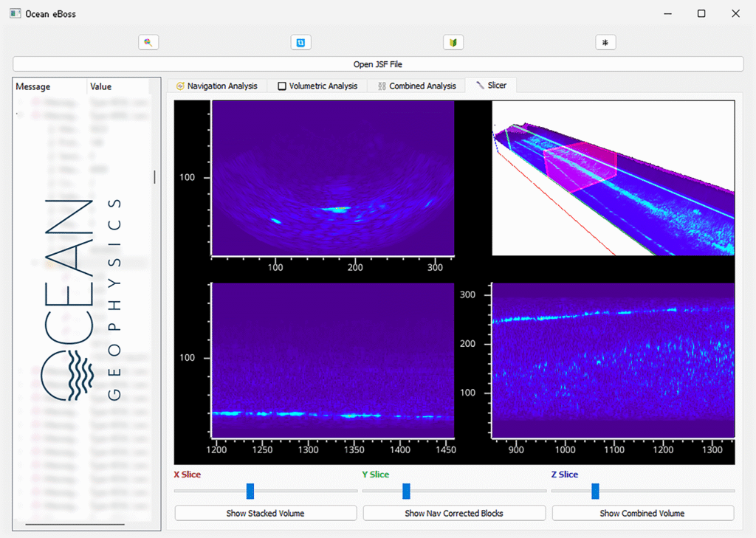Select the Slicer tab
Image resolution: width=756 pixels, height=538 pixels.
[491, 86]
